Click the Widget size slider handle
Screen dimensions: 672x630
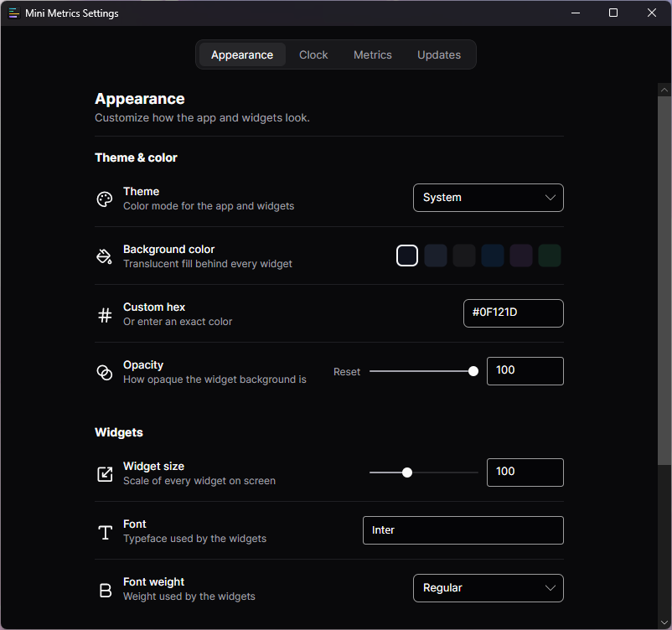coord(407,472)
